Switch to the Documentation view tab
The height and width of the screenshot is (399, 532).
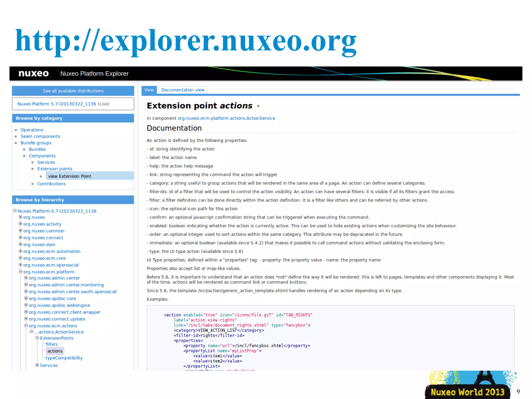[x=183, y=90]
